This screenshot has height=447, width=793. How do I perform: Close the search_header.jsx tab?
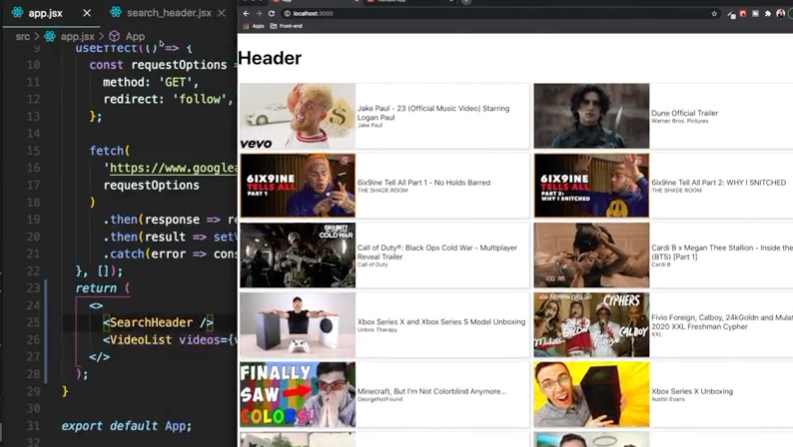[222, 13]
